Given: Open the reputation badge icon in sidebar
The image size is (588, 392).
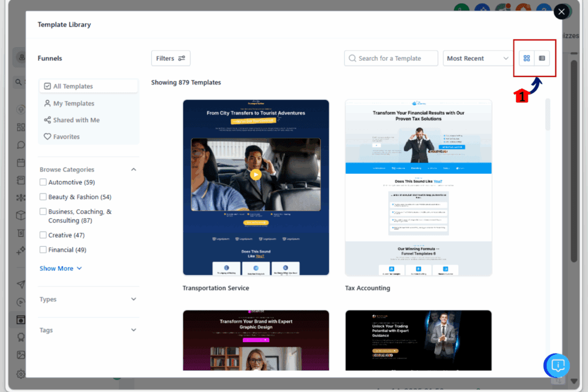Looking at the screenshot, I should [21, 337].
